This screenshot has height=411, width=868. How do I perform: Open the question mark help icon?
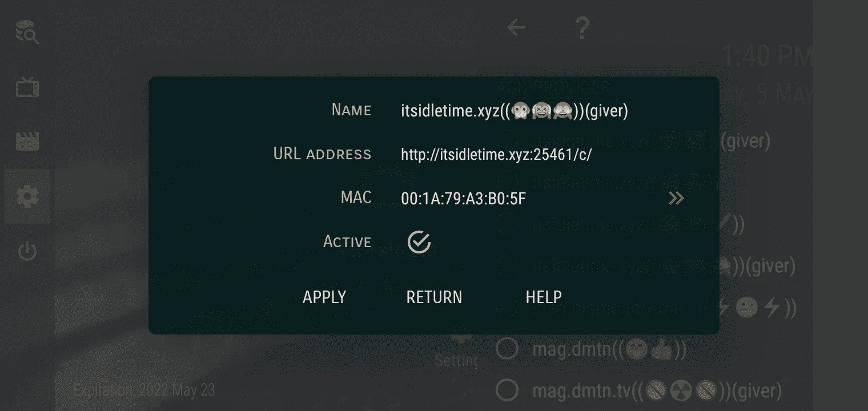581,27
